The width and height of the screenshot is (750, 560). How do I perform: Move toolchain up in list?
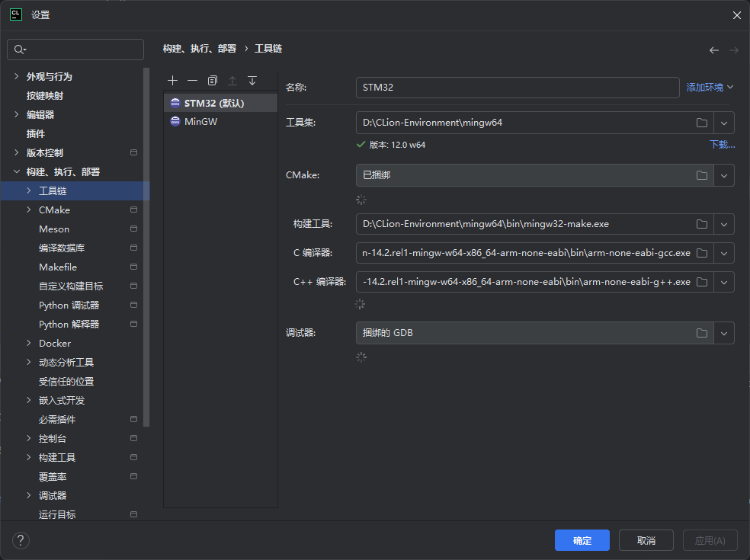[x=232, y=80]
